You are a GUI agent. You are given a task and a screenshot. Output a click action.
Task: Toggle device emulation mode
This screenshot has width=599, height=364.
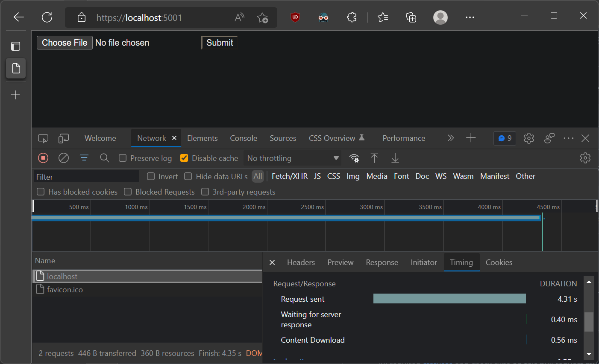pos(64,138)
